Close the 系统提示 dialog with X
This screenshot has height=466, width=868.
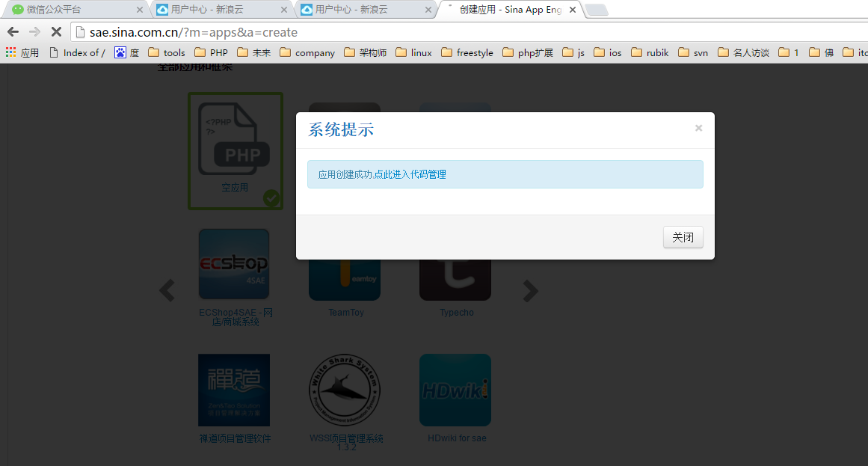[x=698, y=128]
